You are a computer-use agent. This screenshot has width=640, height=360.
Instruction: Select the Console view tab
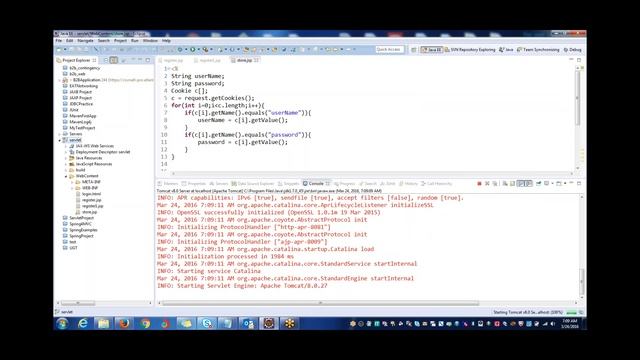(316, 184)
